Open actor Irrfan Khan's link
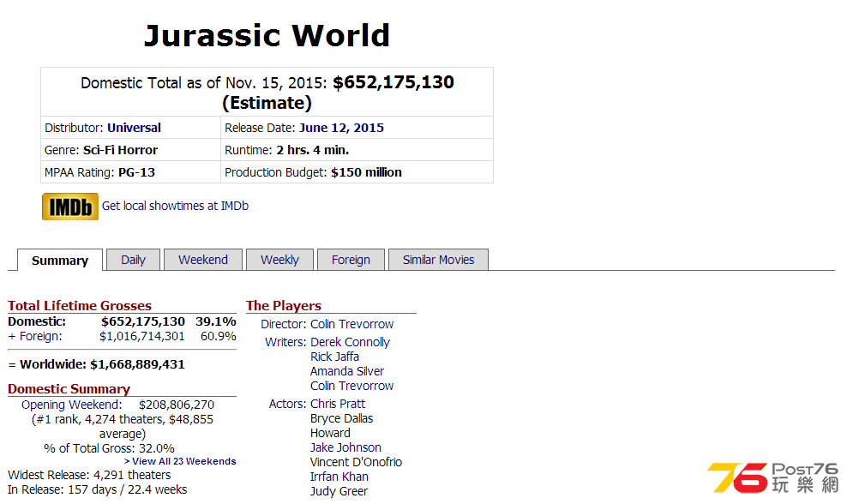 (x=339, y=477)
